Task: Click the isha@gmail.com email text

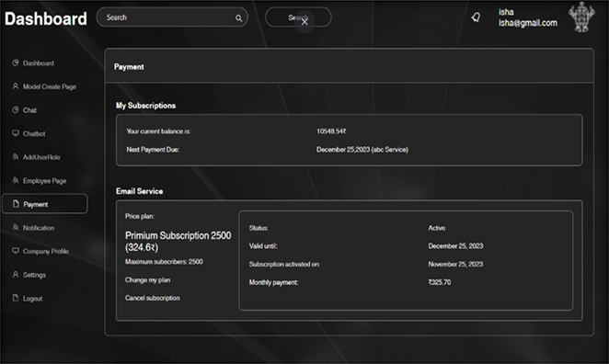Action: [528, 23]
